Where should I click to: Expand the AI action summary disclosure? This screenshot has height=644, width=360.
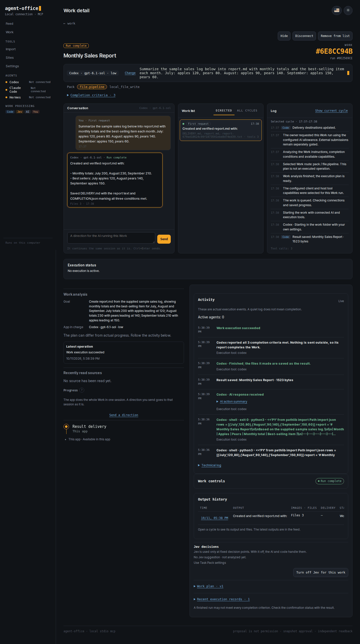232,402
